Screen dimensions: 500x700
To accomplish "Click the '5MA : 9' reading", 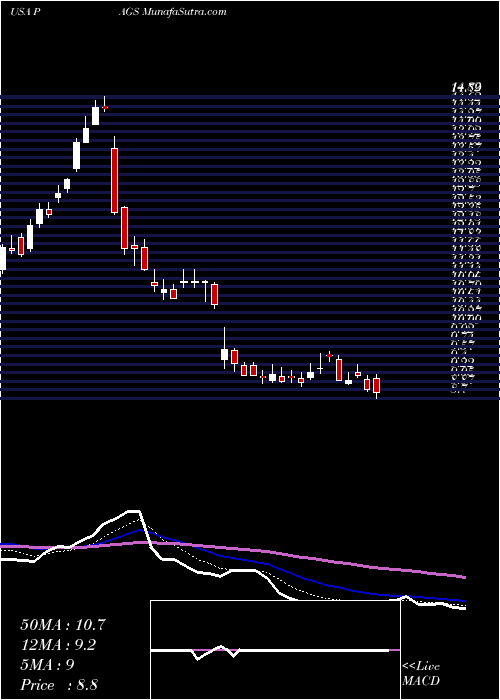I will 47,665.
